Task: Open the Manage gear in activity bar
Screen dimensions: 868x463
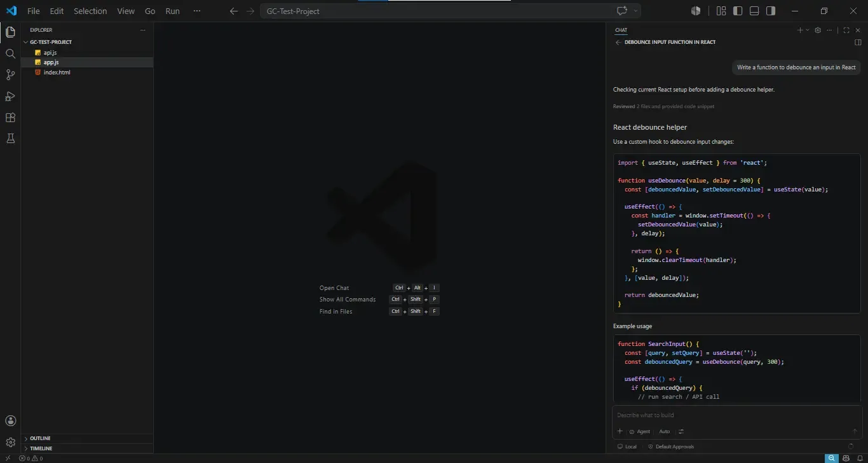Action: (x=10, y=442)
